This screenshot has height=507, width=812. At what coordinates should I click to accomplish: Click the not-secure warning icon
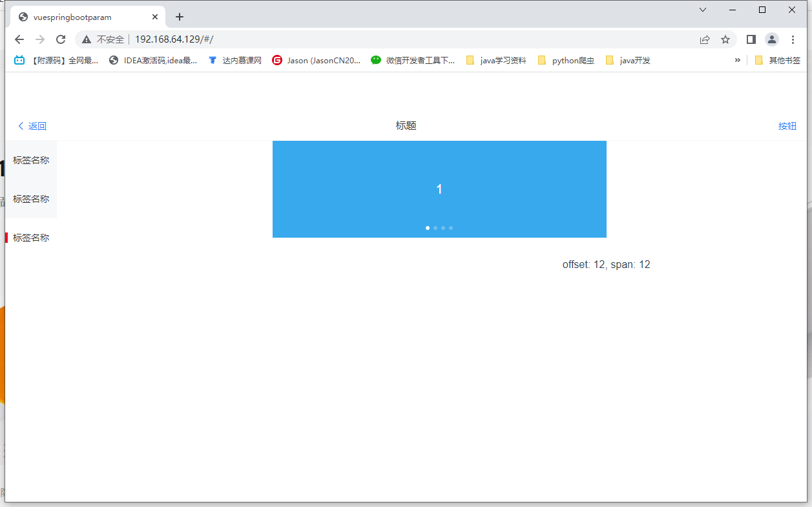(87, 39)
